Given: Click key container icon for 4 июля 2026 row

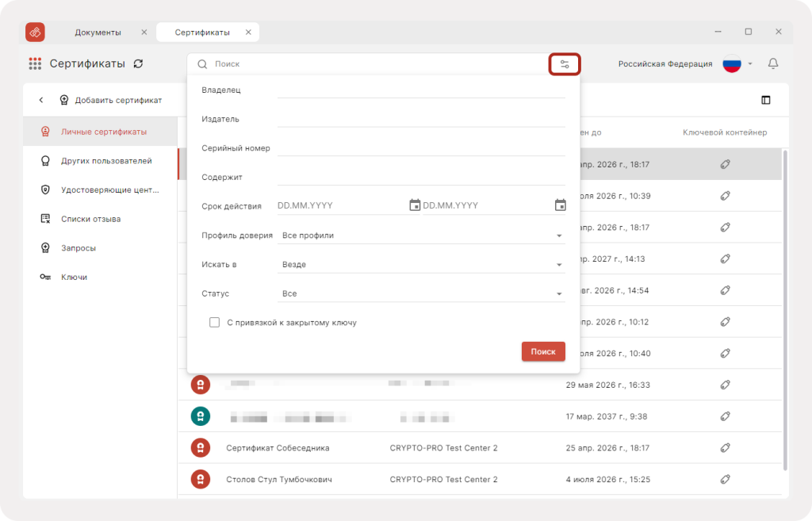Looking at the screenshot, I should coord(725,480).
